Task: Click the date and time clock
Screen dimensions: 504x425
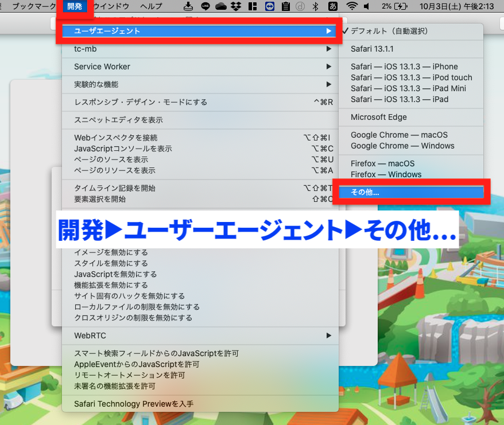Action: [456, 6]
